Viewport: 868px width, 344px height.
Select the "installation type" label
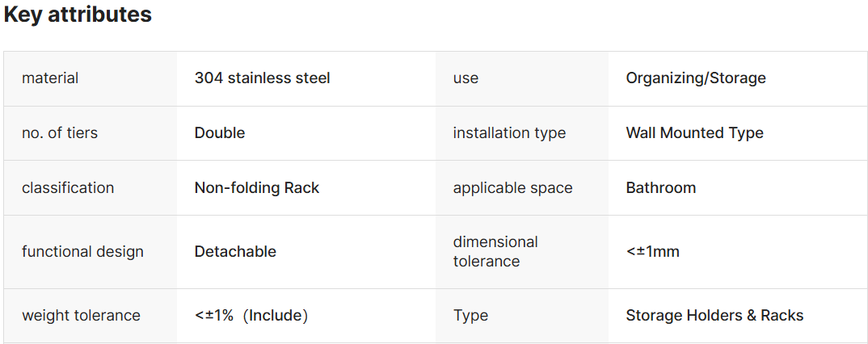pyautogui.click(x=509, y=133)
